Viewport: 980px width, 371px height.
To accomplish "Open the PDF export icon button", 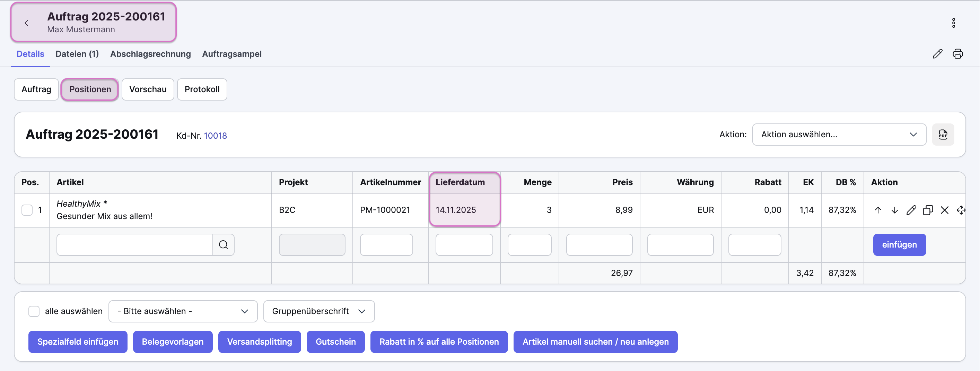I will (943, 134).
